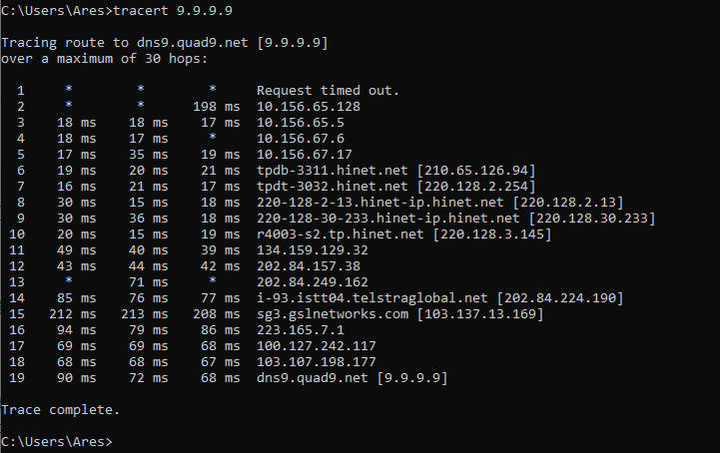Click 220-128-2-13.hinet-ip.hinet.net hostname
This screenshot has height=453, width=720.
[380, 202]
